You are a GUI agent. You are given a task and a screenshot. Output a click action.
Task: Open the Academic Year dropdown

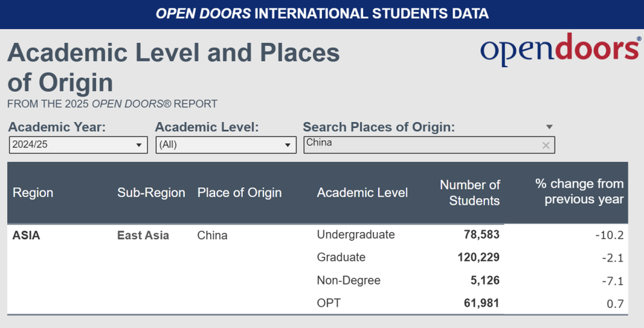[78, 145]
